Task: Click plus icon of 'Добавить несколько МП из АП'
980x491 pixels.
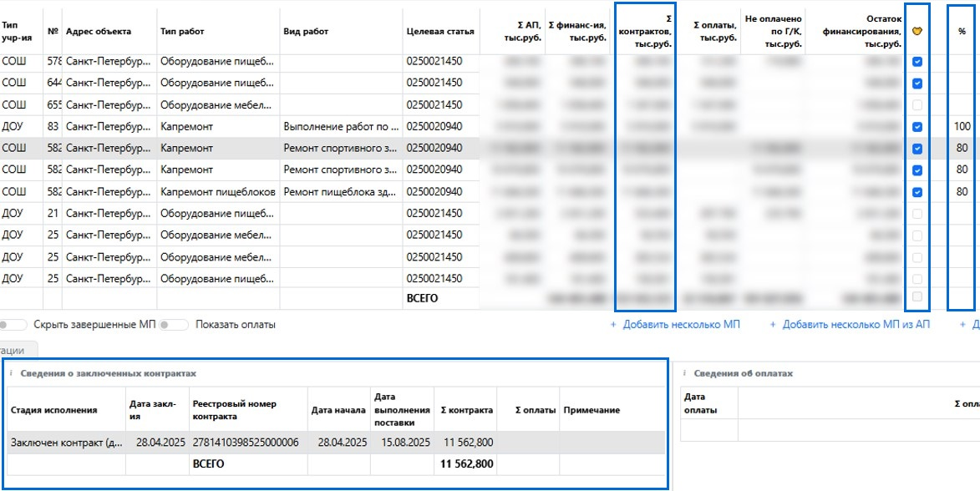Action: [x=773, y=325]
